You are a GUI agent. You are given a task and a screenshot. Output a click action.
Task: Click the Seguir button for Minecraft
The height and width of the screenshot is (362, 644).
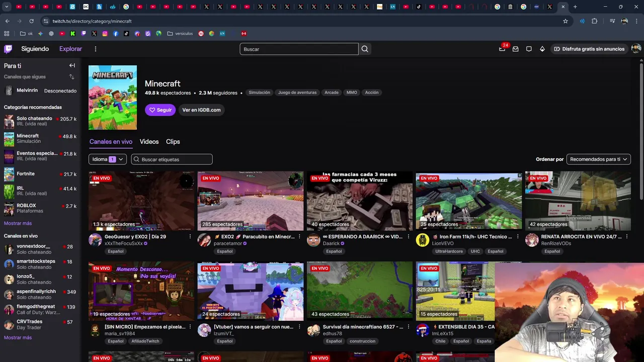[160, 110]
